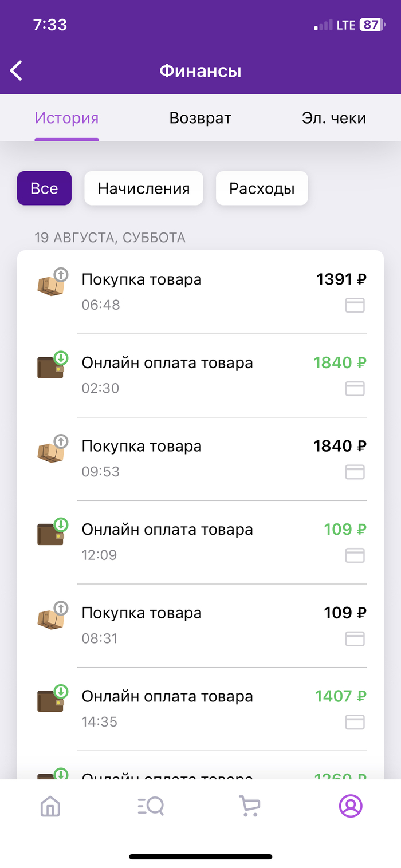This screenshot has height=868, width=401.
Task: Select the Начисления filter chip
Action: pyautogui.click(x=143, y=188)
